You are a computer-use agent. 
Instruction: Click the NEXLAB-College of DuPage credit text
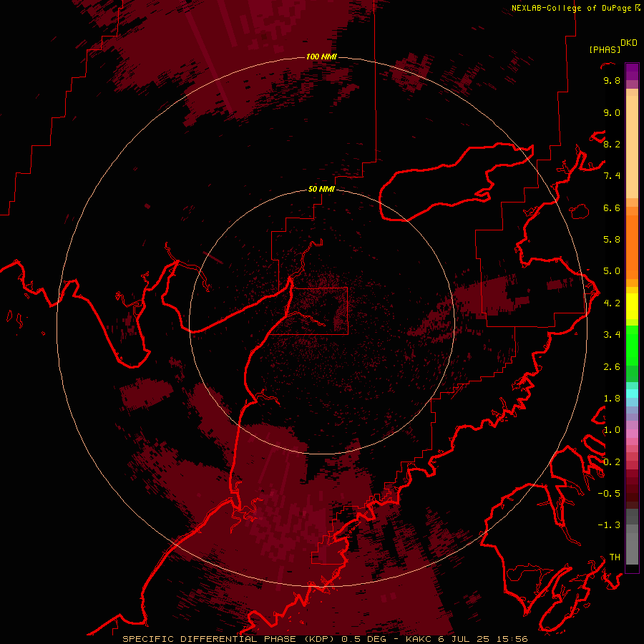pyautogui.click(x=571, y=8)
